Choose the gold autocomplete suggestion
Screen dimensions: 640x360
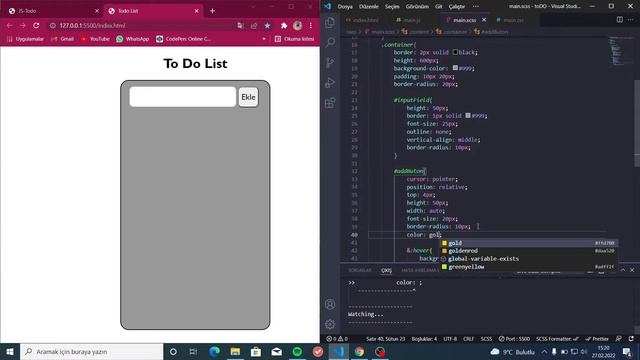pyautogui.click(x=528, y=243)
